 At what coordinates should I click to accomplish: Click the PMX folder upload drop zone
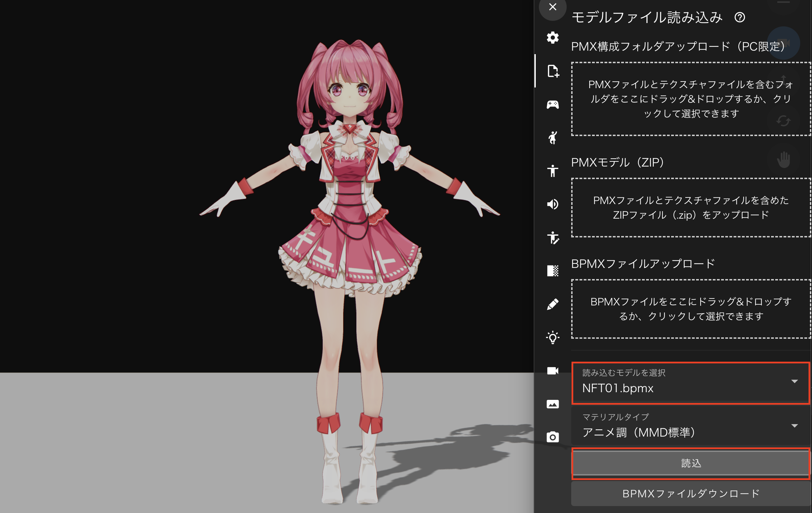pos(691,99)
